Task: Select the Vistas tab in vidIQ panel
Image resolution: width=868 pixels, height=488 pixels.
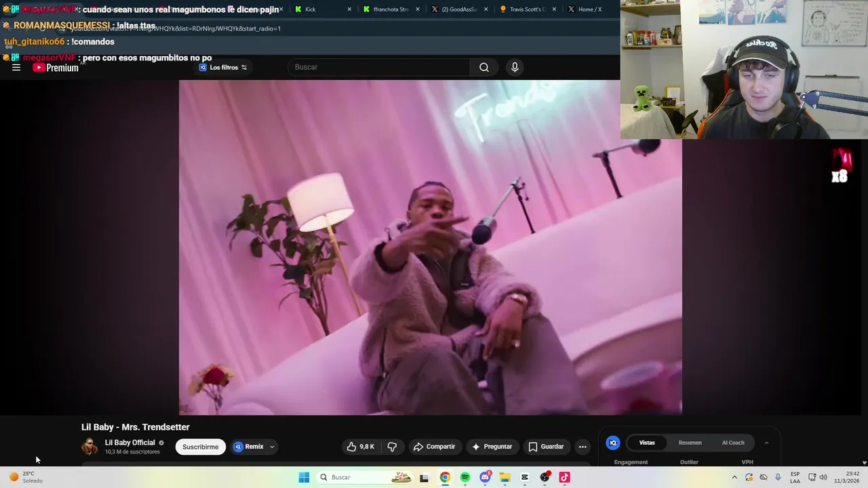Action: [x=647, y=443]
